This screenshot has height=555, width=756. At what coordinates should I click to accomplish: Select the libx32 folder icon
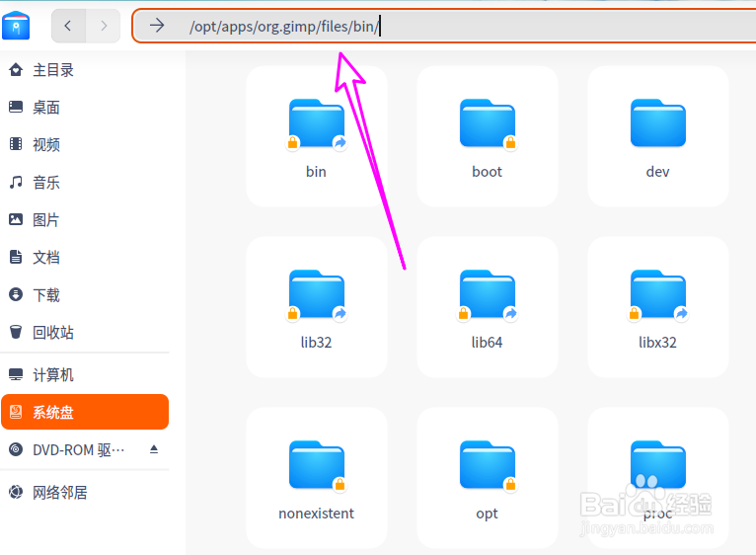coord(658,295)
